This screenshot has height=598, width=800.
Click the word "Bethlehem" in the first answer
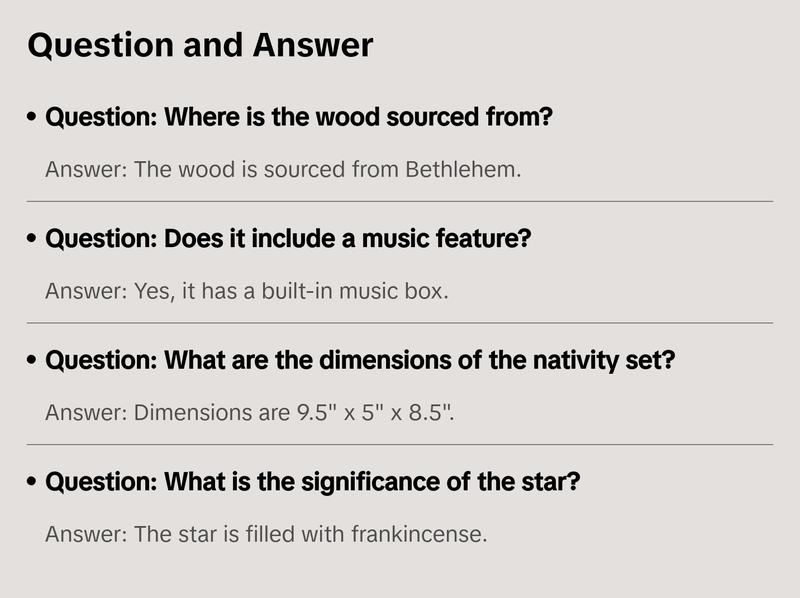[463, 169]
